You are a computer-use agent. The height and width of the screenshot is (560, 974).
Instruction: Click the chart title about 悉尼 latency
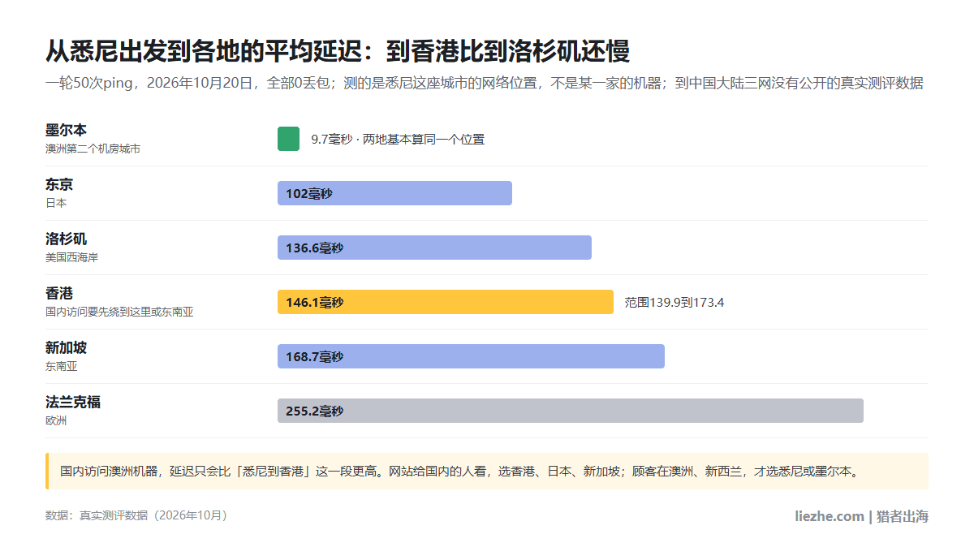click(x=338, y=51)
